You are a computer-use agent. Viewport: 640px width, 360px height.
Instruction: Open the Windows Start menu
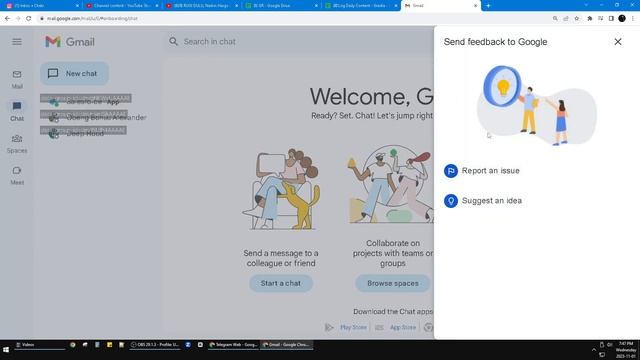point(6,350)
